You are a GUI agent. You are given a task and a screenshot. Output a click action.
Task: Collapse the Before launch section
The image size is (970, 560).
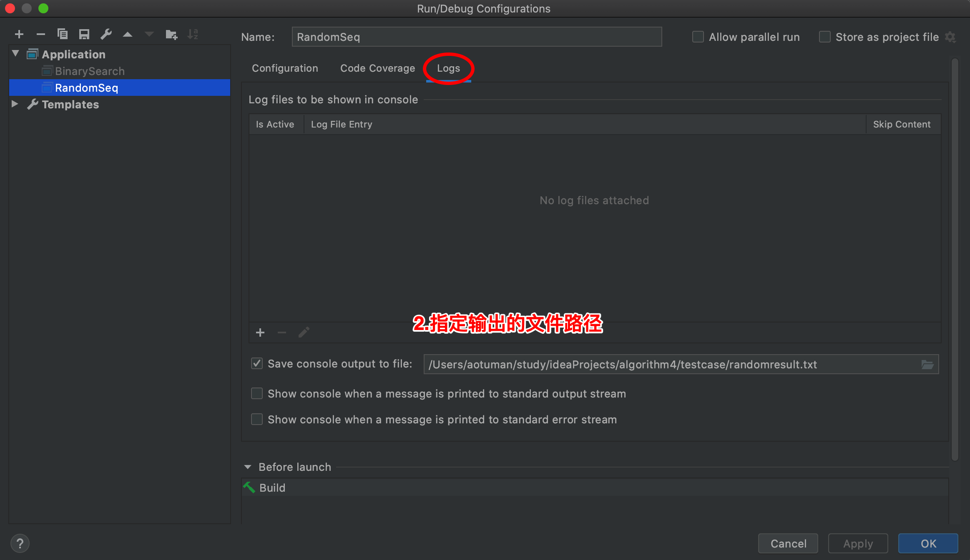pyautogui.click(x=248, y=467)
